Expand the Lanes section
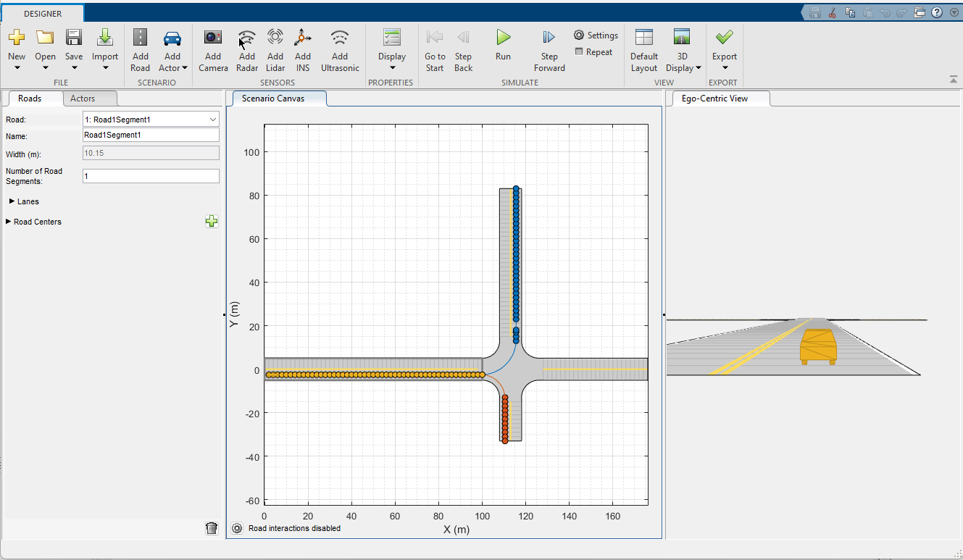 coord(12,201)
